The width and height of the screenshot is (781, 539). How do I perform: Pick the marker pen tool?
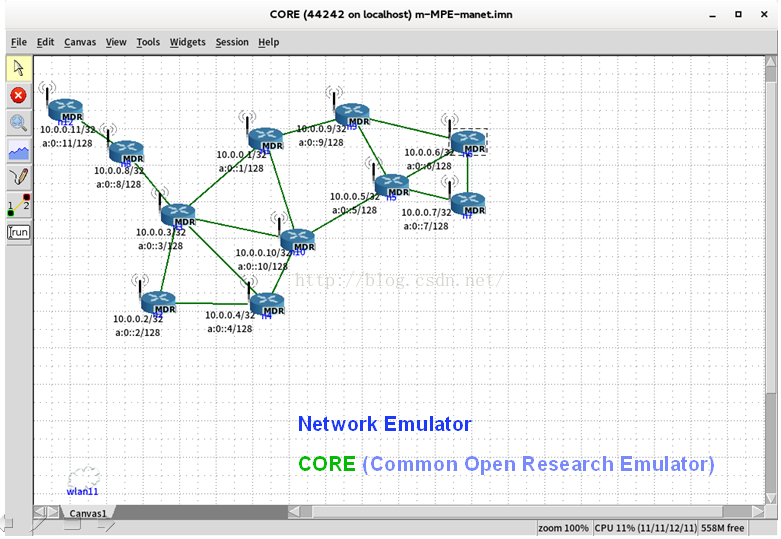19,177
